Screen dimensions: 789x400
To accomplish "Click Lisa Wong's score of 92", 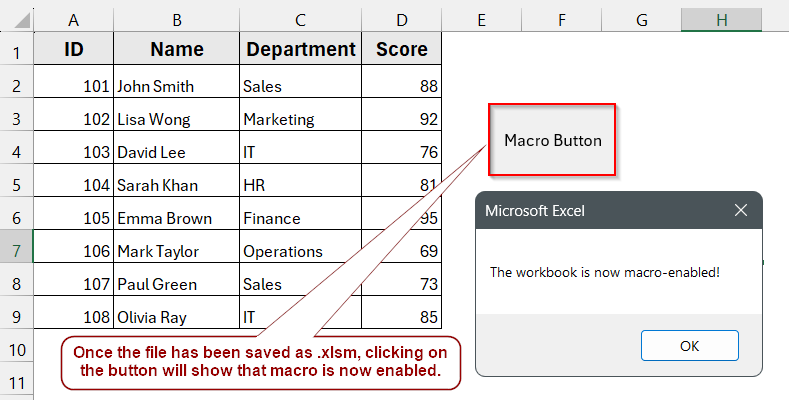I will [x=401, y=120].
